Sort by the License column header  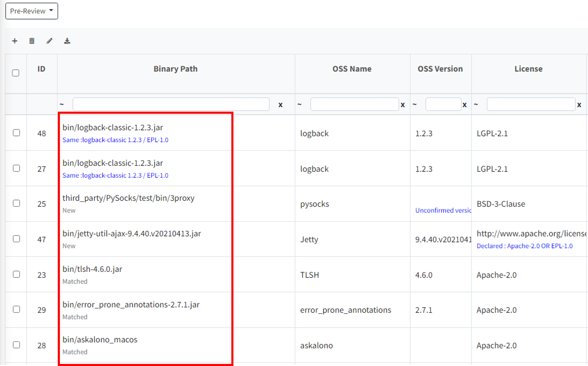528,69
